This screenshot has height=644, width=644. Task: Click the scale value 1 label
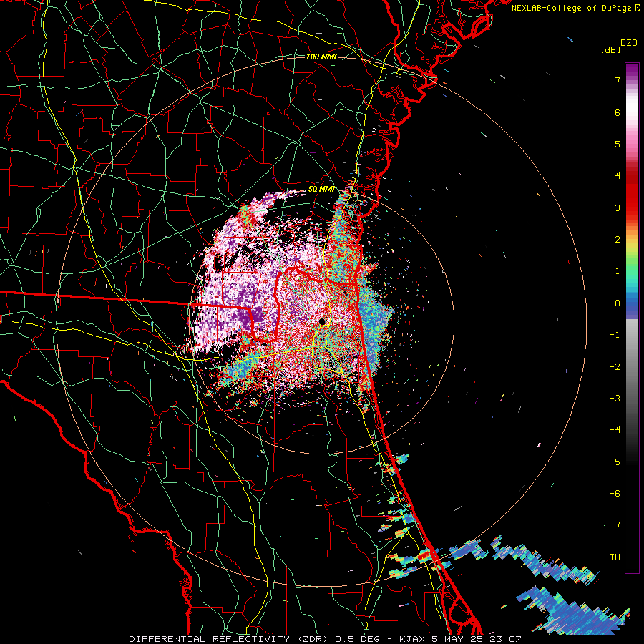tap(618, 271)
